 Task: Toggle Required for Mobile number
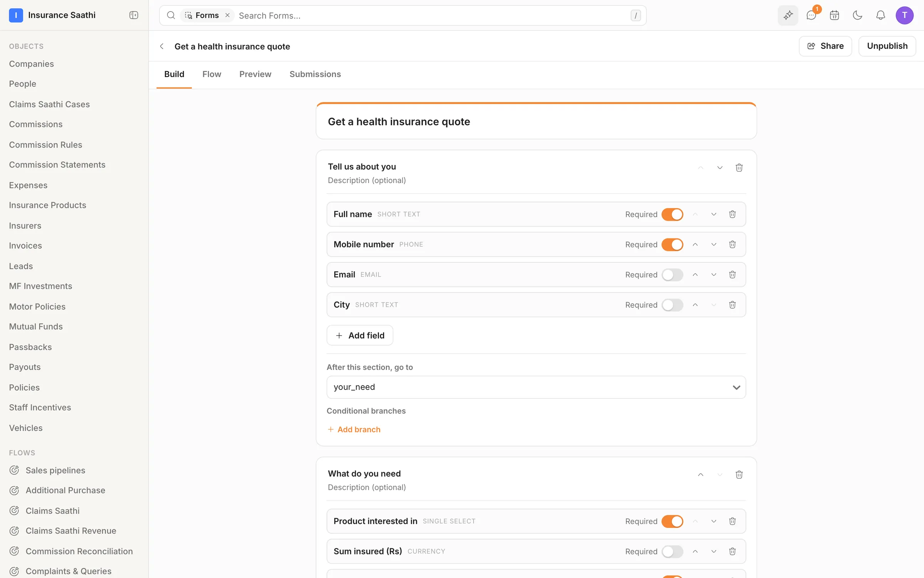coord(672,244)
